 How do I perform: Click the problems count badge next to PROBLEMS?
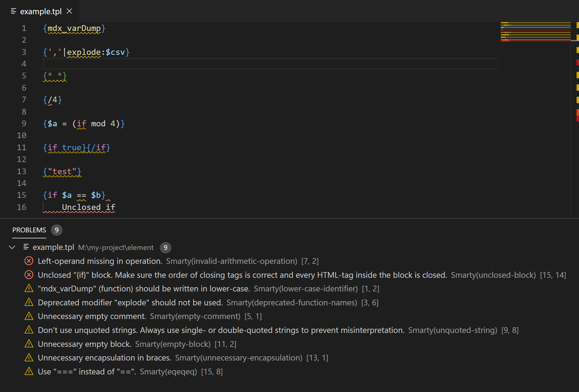(56, 230)
